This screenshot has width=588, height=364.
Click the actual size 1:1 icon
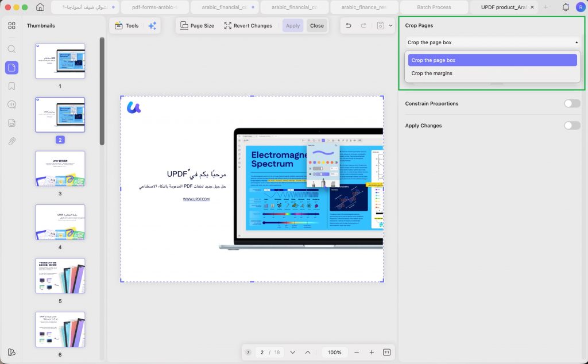tap(386, 353)
